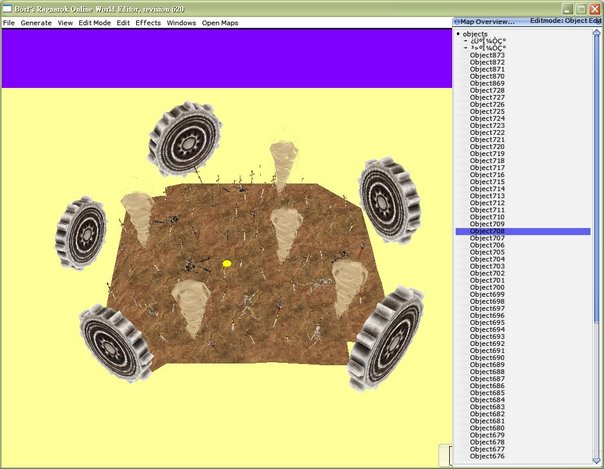The width and height of the screenshot is (604, 469).
Task: Select Object691 in the object list
Action: click(487, 350)
